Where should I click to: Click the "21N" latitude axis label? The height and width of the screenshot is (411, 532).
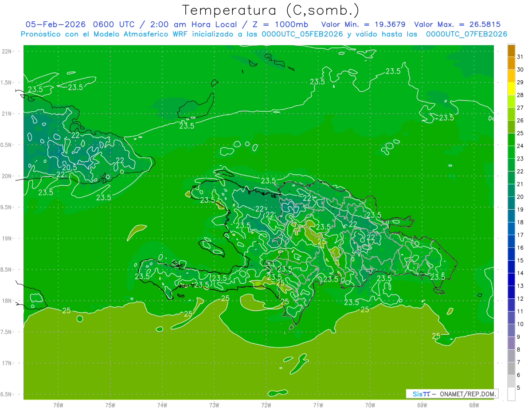coord(7,114)
